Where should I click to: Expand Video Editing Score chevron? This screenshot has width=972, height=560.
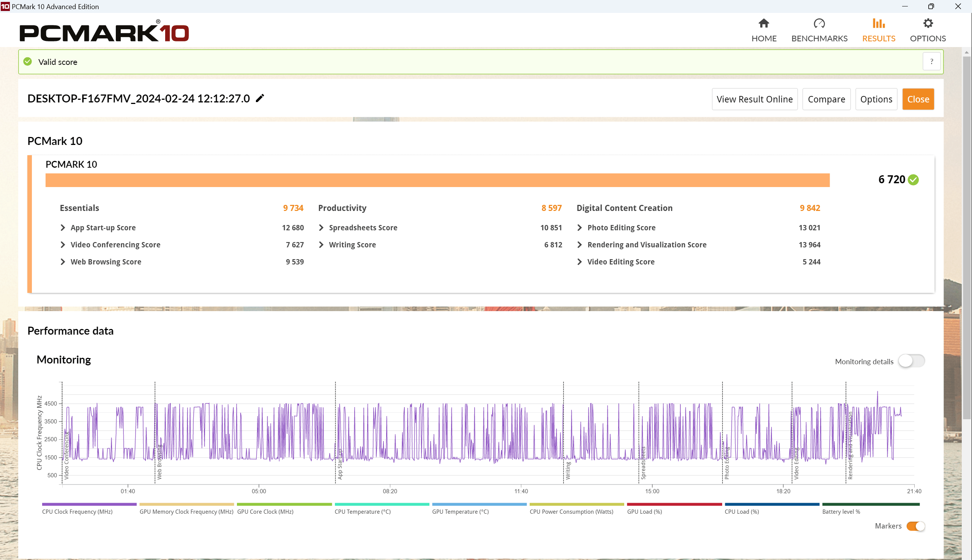(580, 262)
